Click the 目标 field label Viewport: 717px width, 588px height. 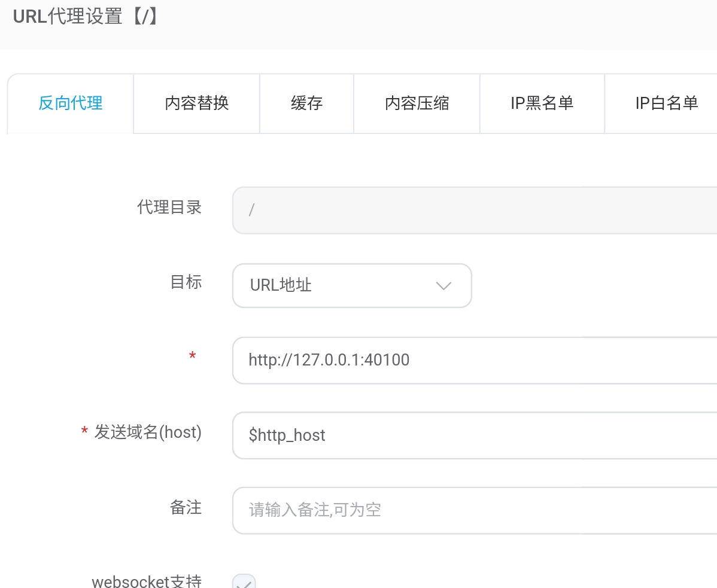pos(186,282)
